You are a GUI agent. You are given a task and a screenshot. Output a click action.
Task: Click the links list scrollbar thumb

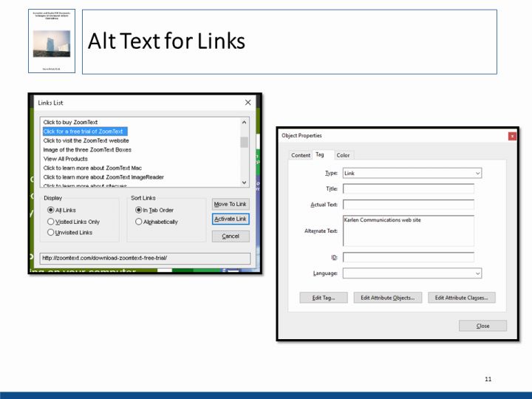(244, 142)
